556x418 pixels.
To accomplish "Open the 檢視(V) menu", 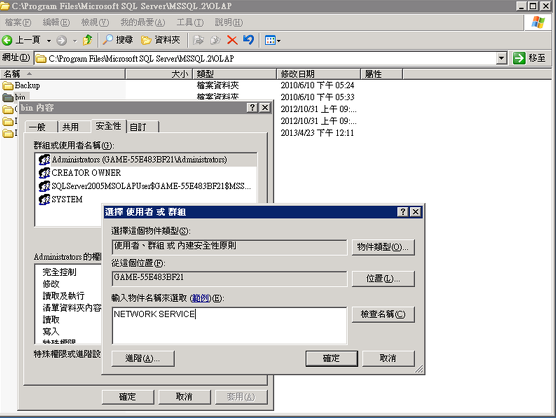I will (x=95, y=22).
